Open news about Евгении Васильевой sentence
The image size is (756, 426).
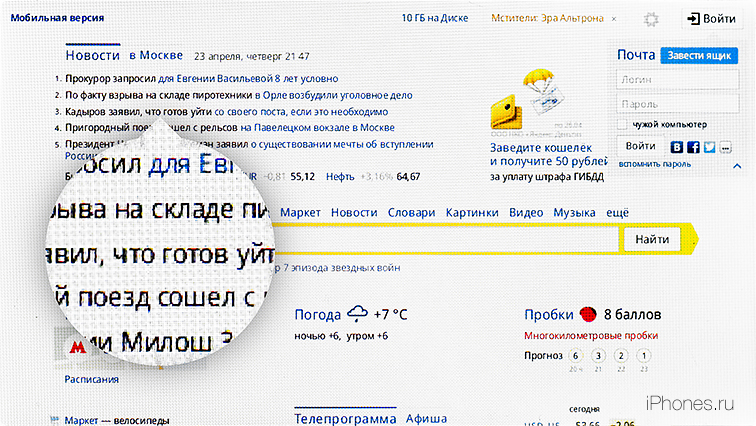pyautogui.click(x=202, y=79)
